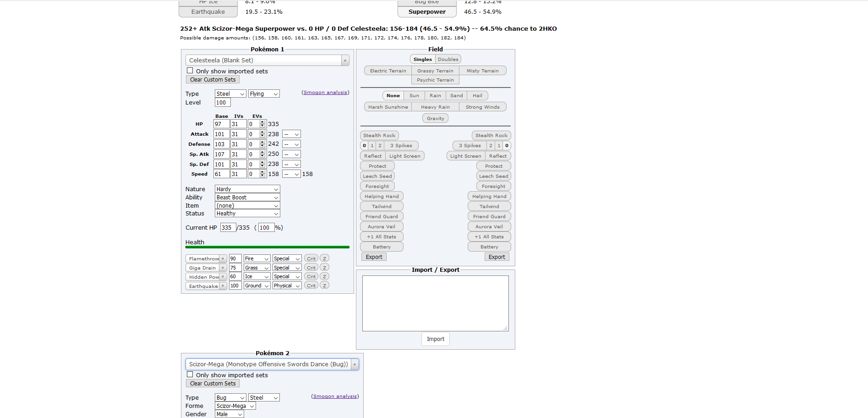Click the green Health bar
The width and height of the screenshot is (868, 418).
(267, 247)
